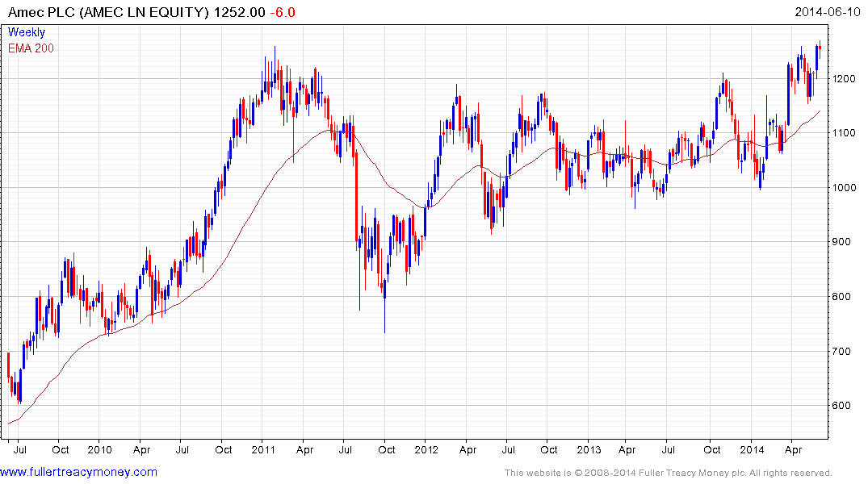This screenshot has height=484, width=868.
Task: Click the 1200 price axis label
Action: 845,79
